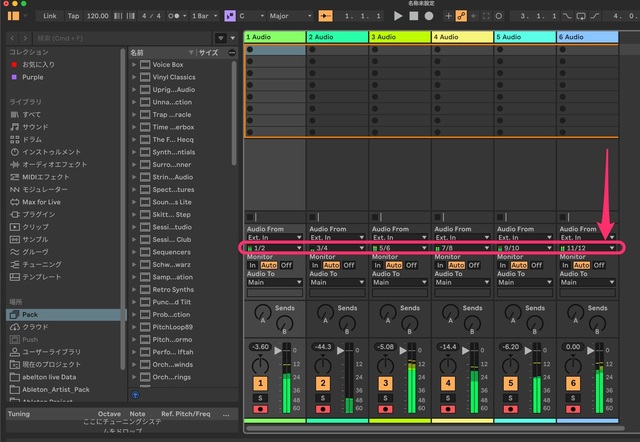Open the クラウド (Cloud) place

coord(35,327)
